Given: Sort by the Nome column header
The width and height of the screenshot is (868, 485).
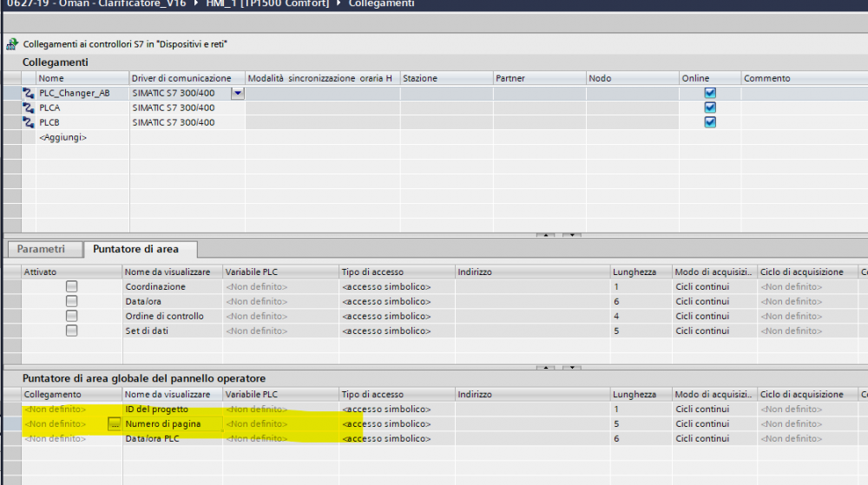Looking at the screenshot, I should pos(82,78).
